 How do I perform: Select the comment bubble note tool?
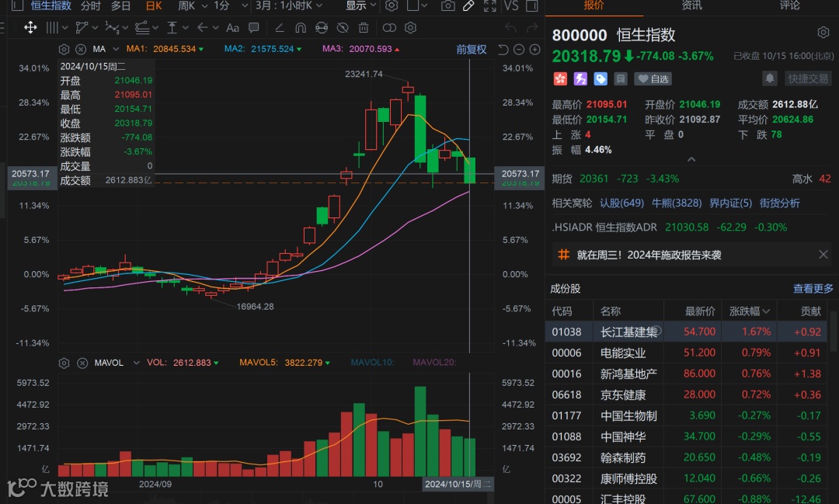coord(253,27)
